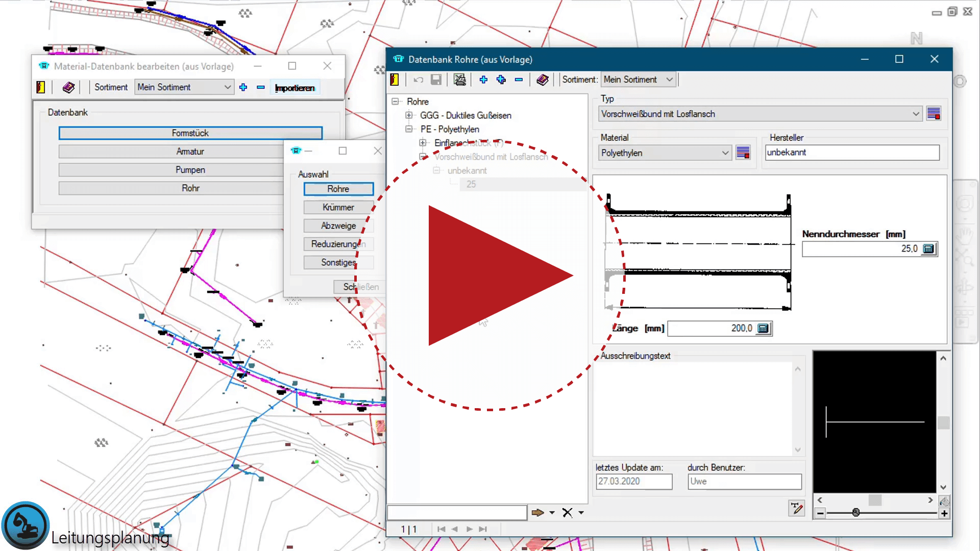Collapse the PE - Polyethylen tree node
Viewport: 980px width, 551px height.
click(x=409, y=129)
